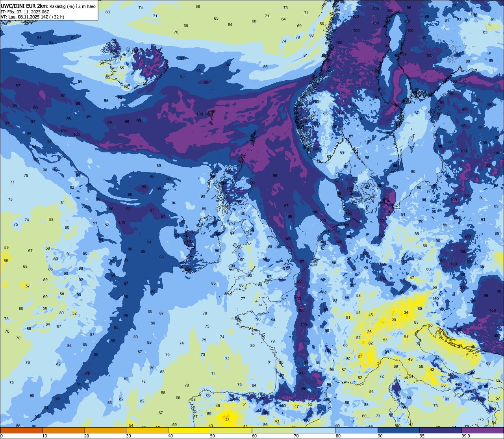
Task: Click the 80–90 light blue legend segment
Action: (x=357, y=430)
